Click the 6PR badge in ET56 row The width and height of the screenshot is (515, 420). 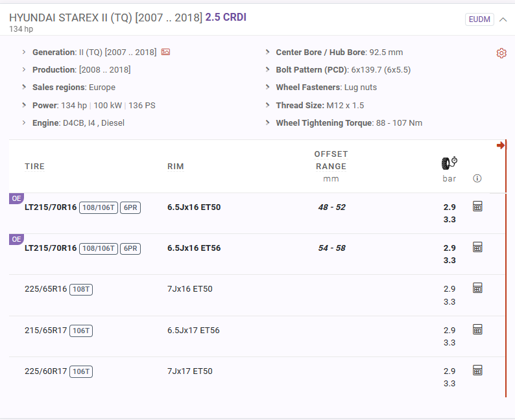130,248
